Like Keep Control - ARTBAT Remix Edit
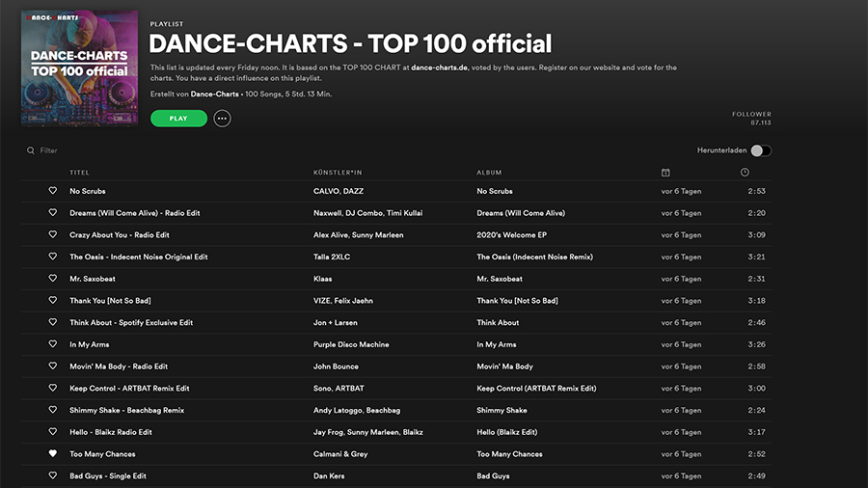This screenshot has height=488, width=868. (x=53, y=388)
